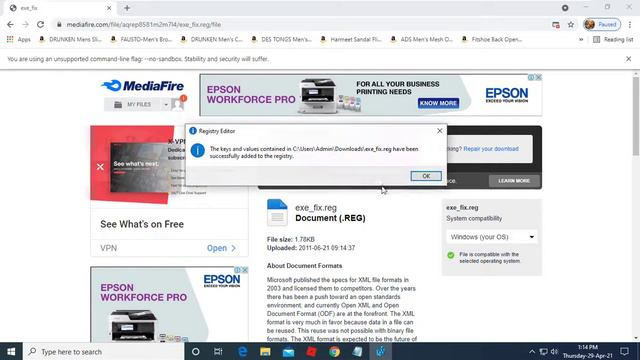Image resolution: width=640 pixels, height=360 pixels.
Task: Close the top Epson banner ad
Action: (539, 77)
